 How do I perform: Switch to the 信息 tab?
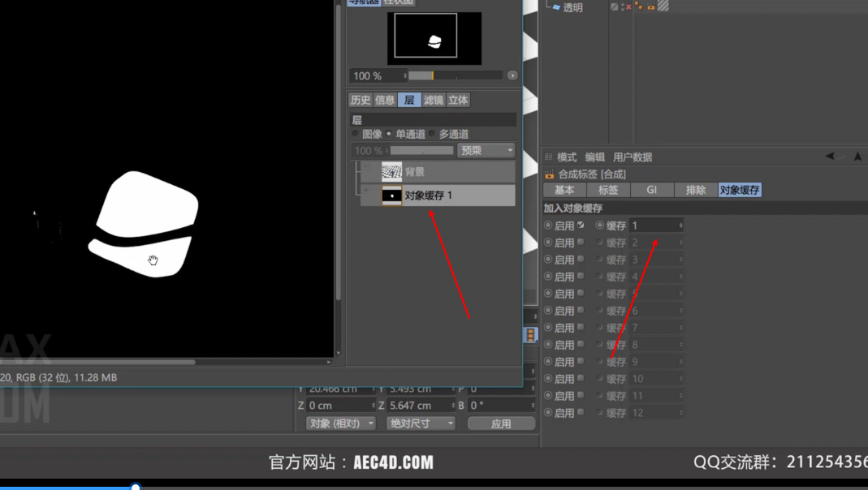pos(385,100)
